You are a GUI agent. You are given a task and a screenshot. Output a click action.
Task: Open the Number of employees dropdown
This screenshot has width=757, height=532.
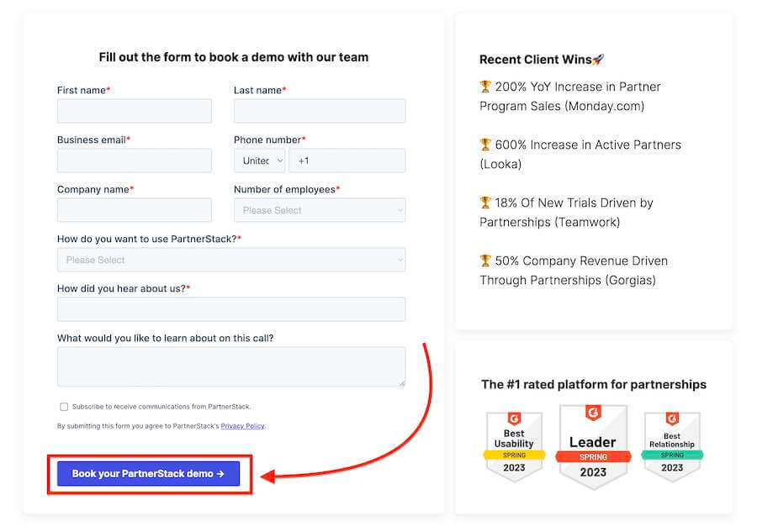(x=320, y=210)
